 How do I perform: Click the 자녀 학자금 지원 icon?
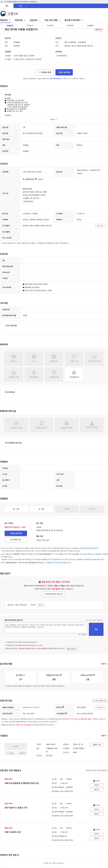pyautogui.click(x=94, y=358)
